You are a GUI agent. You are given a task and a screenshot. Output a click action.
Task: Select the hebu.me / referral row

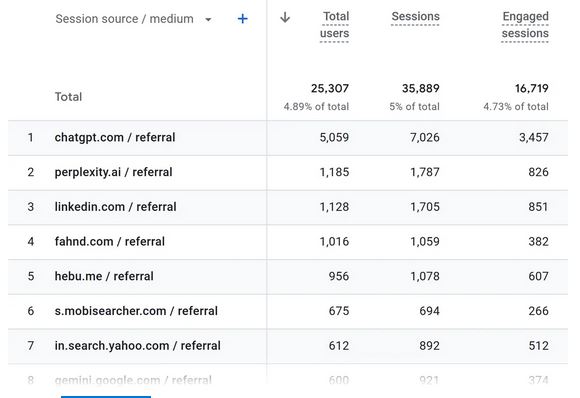[288, 277]
